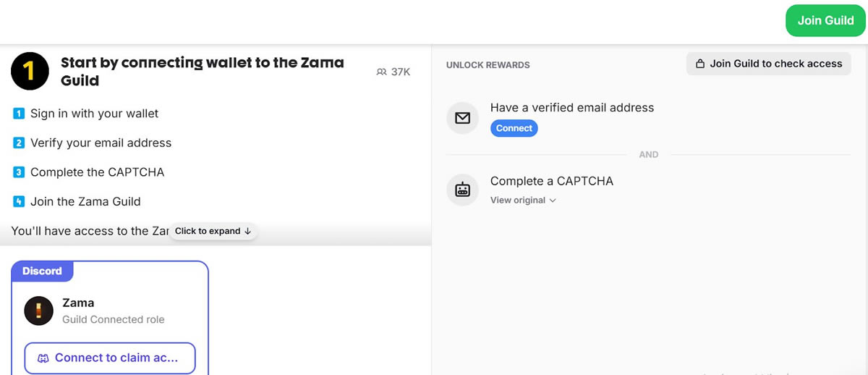This screenshot has height=375, width=868.
Task: Click the green Join Guild button
Action: click(825, 20)
